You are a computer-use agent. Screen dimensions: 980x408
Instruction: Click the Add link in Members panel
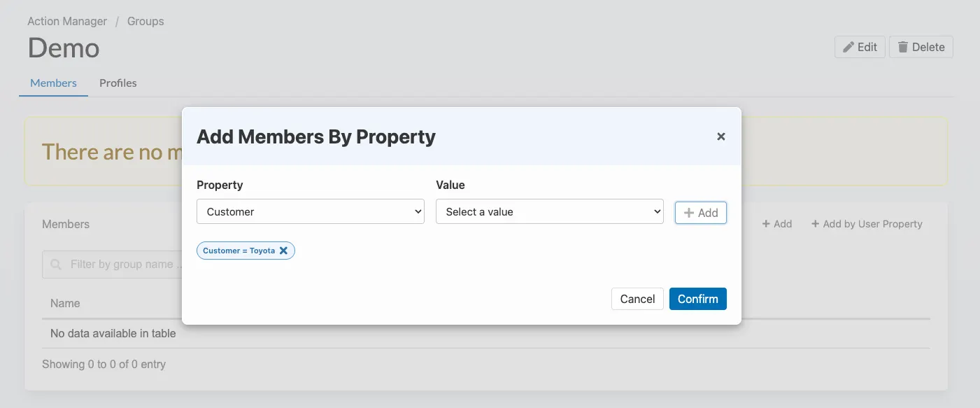click(777, 224)
